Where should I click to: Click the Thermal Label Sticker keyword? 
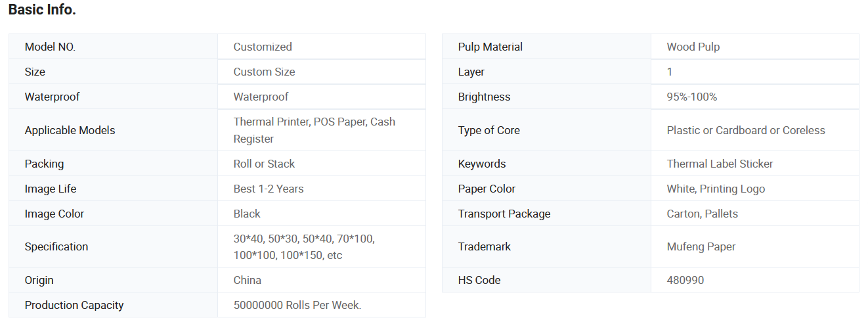[720, 164]
